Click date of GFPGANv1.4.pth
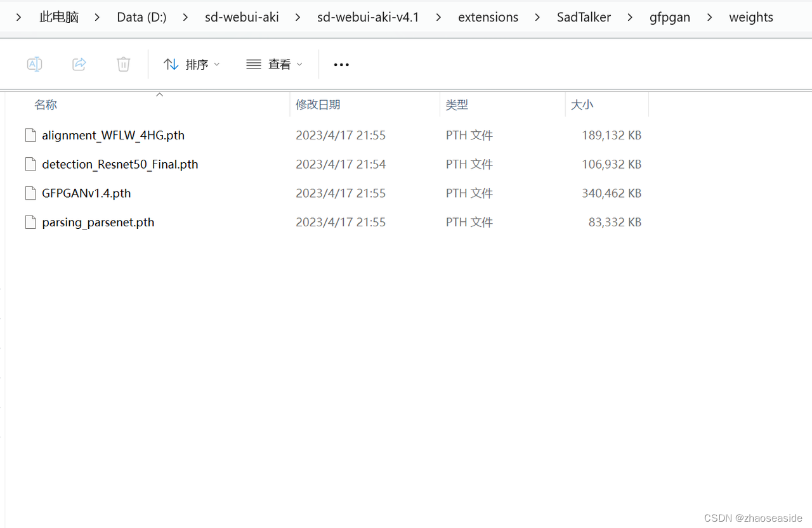 pyautogui.click(x=341, y=193)
